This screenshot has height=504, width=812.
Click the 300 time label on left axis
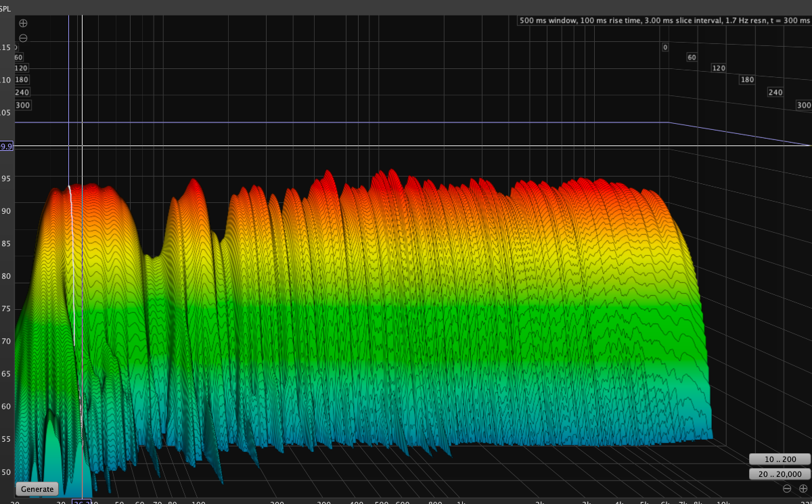[x=22, y=106]
